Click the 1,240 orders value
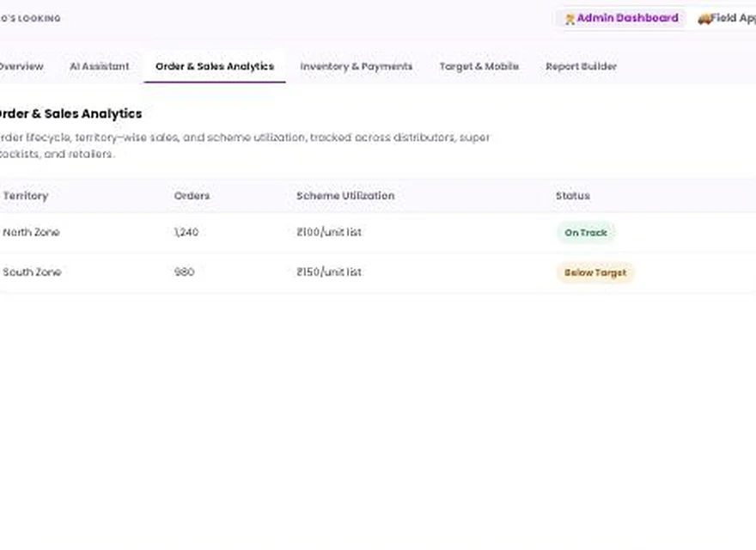This screenshot has width=756, height=550. (186, 232)
